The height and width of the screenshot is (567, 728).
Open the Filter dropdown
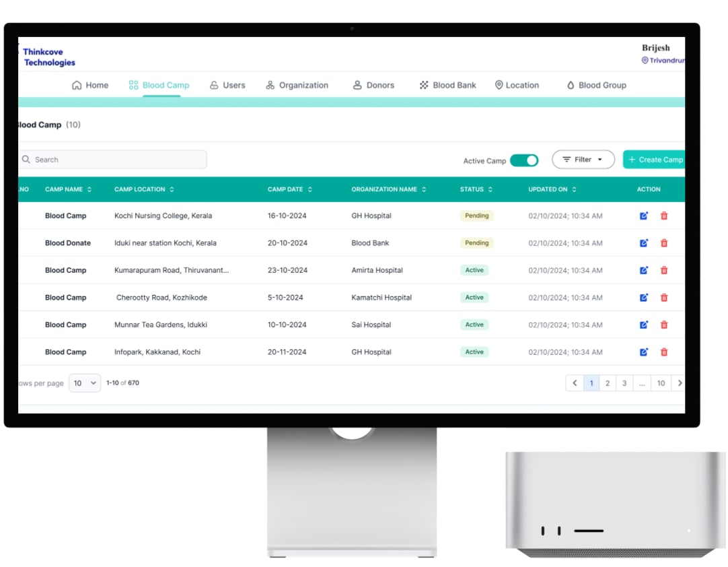click(583, 160)
